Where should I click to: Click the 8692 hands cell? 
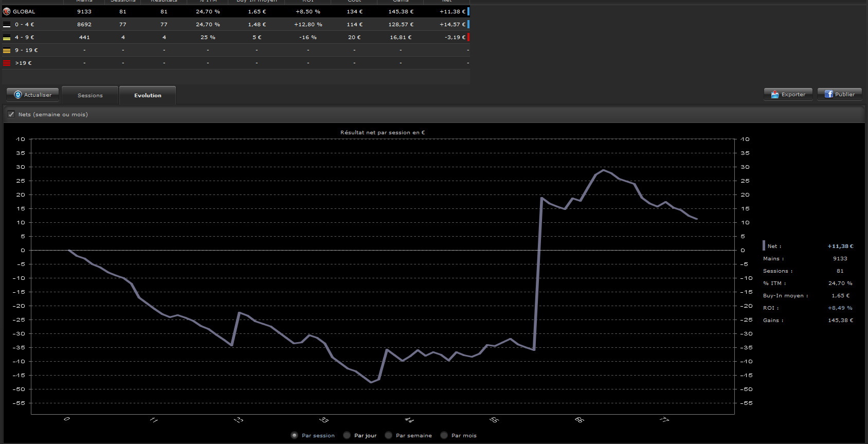[84, 24]
